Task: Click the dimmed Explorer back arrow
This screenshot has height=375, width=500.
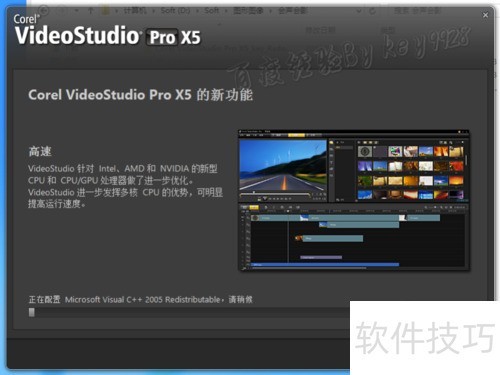Action: tap(44, 11)
